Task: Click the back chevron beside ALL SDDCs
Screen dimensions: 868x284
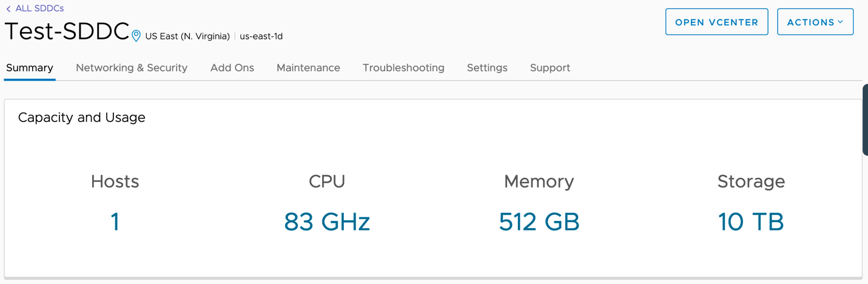Action: click(8, 9)
